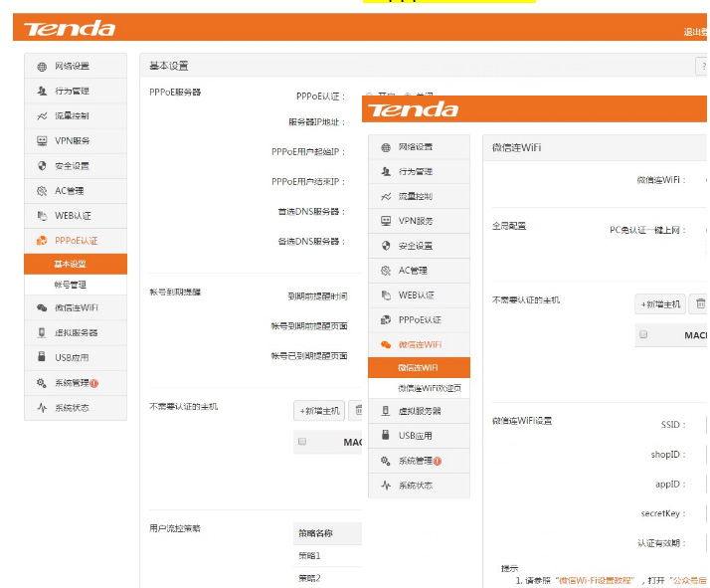
Task: Open 基本设置 submenu item in left window
Action: tap(76, 264)
